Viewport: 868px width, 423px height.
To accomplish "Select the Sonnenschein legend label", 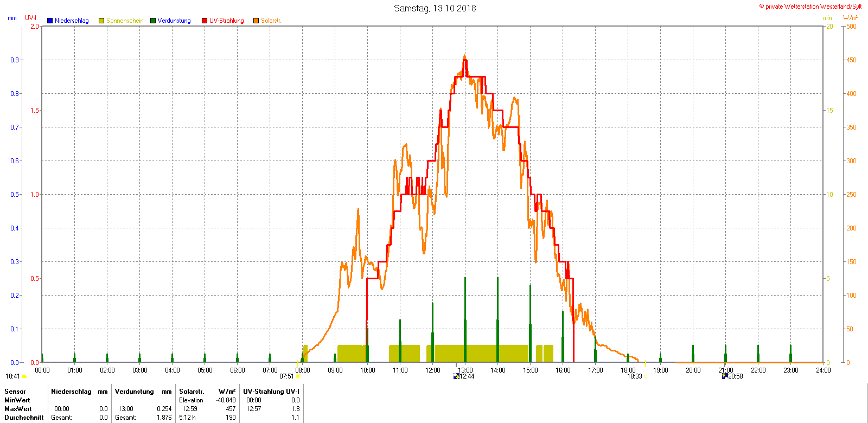I will coord(125,21).
